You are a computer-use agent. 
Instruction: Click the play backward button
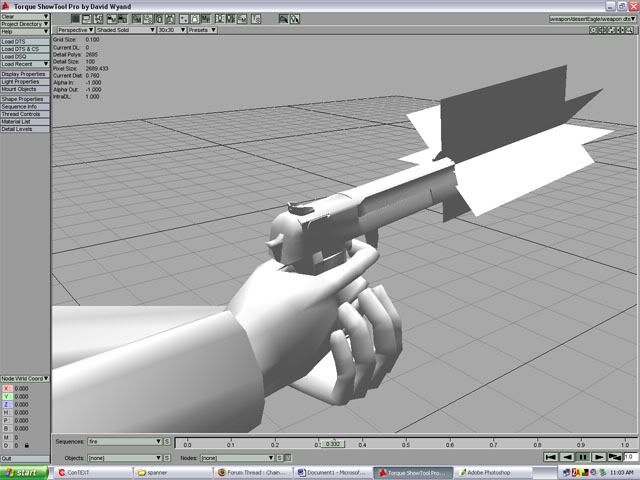[565, 457]
